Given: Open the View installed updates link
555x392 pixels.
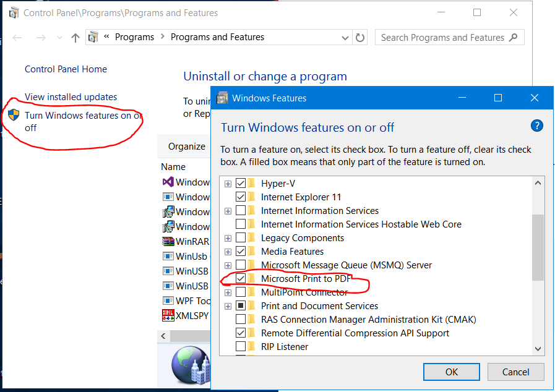Looking at the screenshot, I should click(x=71, y=97).
